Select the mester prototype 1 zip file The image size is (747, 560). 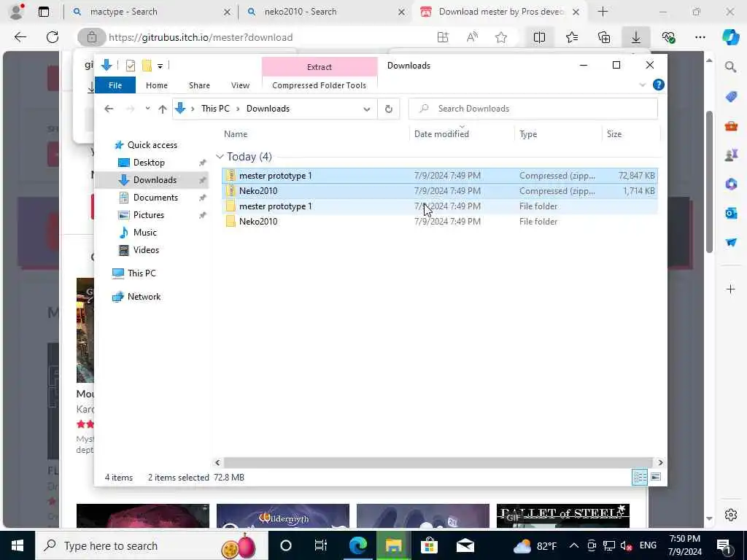[440, 176]
